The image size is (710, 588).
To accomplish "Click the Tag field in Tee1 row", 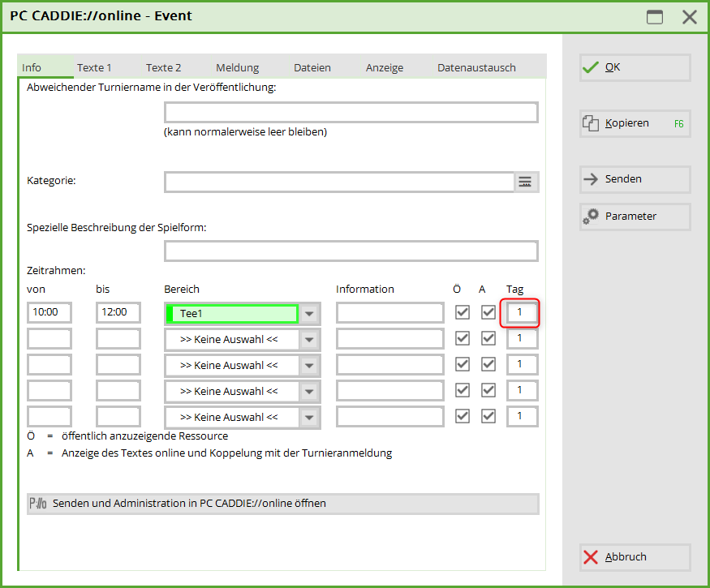I will (522, 312).
